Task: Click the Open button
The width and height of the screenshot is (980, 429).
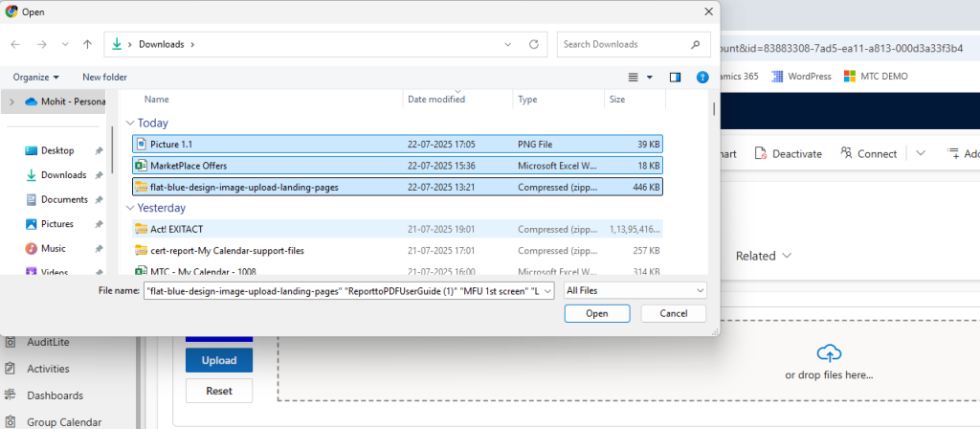Action: 596,313
